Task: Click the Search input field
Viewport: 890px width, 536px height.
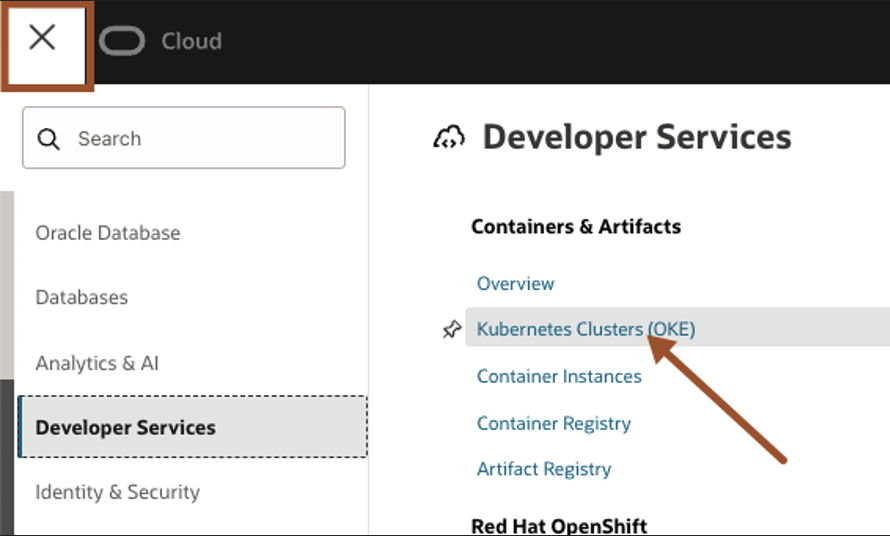Action: pyautogui.click(x=200, y=139)
